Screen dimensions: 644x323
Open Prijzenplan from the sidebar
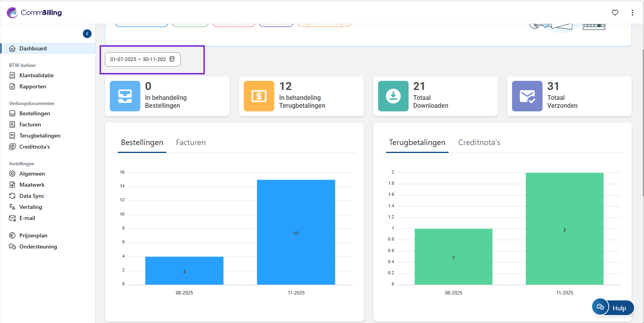click(x=33, y=235)
